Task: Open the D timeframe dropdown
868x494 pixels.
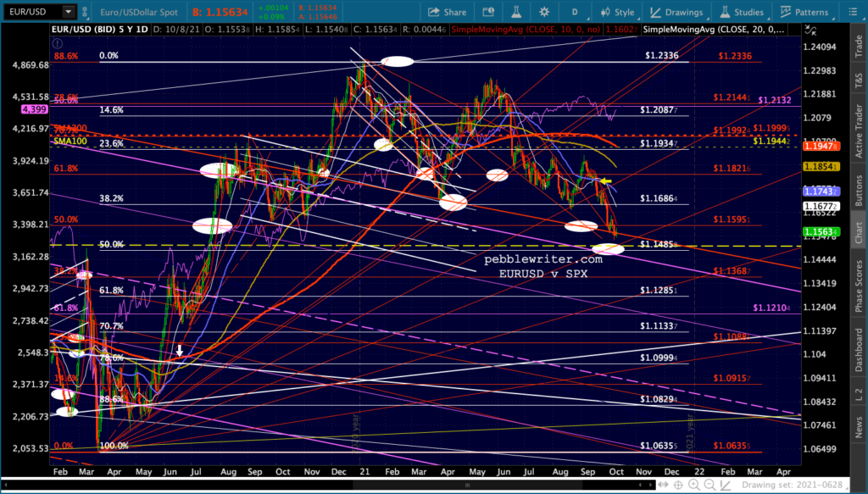Action: [x=576, y=12]
